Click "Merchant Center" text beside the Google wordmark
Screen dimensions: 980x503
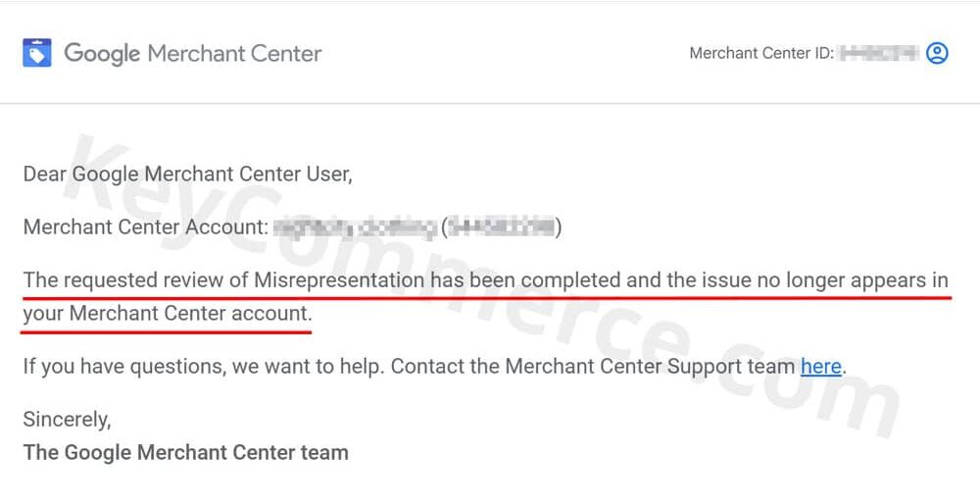click(x=234, y=53)
